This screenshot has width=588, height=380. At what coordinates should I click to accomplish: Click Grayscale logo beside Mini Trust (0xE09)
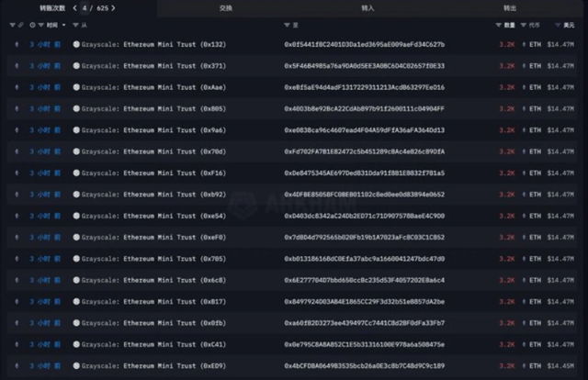click(x=76, y=365)
